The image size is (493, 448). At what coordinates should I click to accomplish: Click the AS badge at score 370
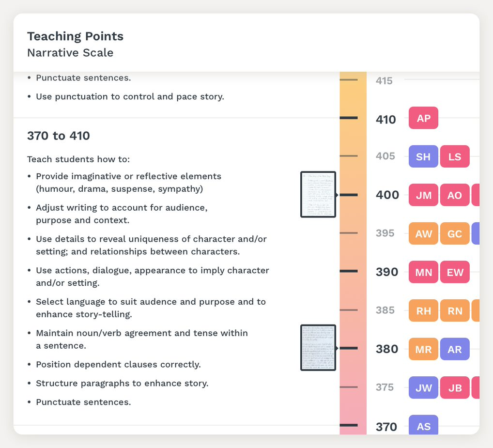(x=423, y=426)
